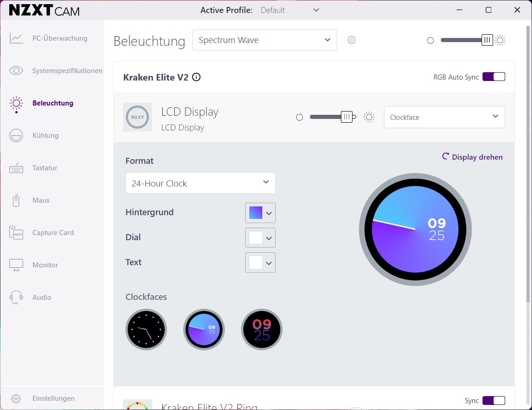Open the Capture Card icon

(x=16, y=233)
